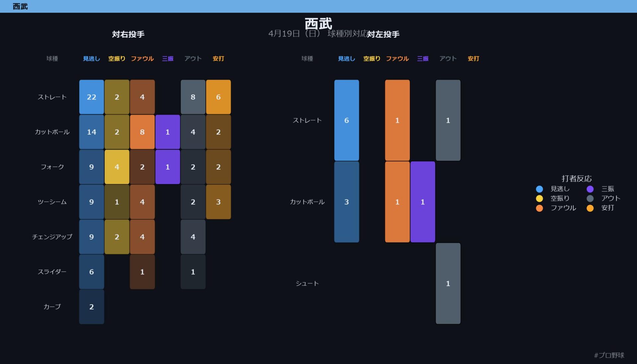Click the ツーシーム 空振り cell showing 1
Image resolution: width=637 pixels, height=364 pixels.
pos(117,202)
